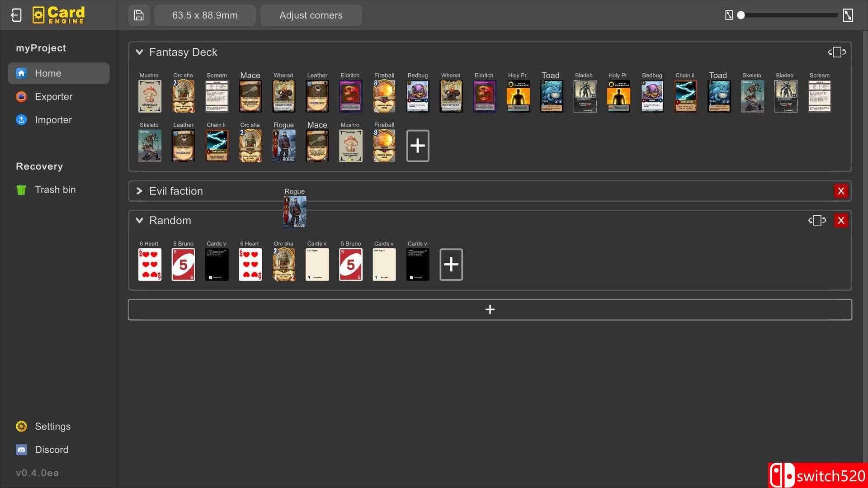Click the save project icon
Image resolution: width=868 pixels, height=488 pixels.
tap(139, 15)
